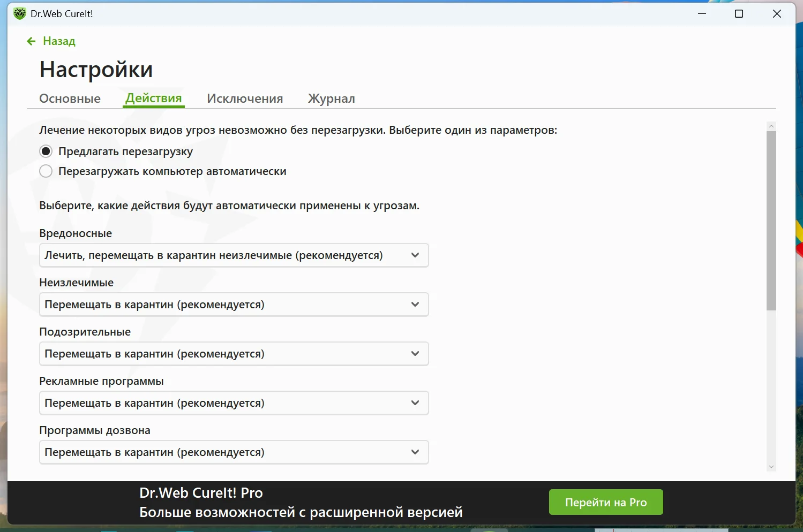Screen dimensions: 803x532
Task: Click the Перейти на Pro button
Action: [606, 502]
